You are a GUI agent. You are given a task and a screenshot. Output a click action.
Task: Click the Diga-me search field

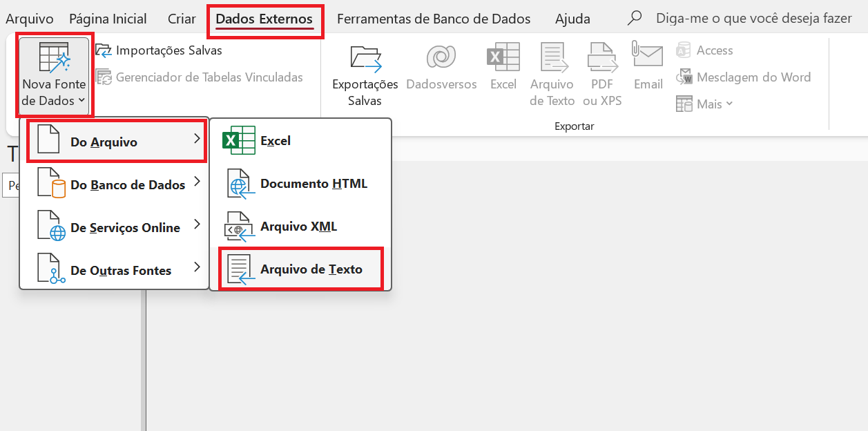pyautogui.click(x=753, y=19)
